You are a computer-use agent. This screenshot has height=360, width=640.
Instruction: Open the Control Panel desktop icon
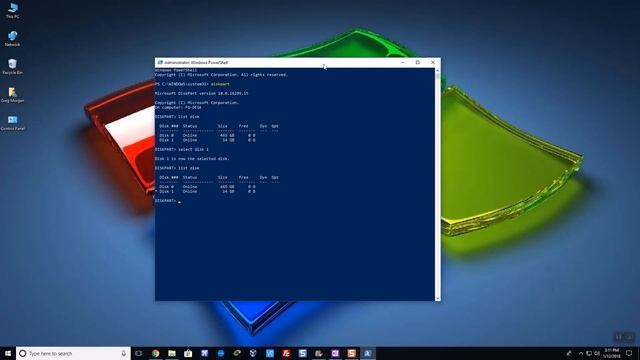coord(13,122)
